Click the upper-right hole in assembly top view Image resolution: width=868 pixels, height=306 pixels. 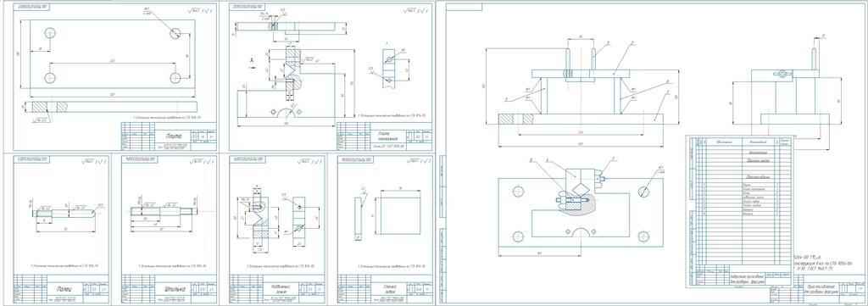click(x=643, y=192)
